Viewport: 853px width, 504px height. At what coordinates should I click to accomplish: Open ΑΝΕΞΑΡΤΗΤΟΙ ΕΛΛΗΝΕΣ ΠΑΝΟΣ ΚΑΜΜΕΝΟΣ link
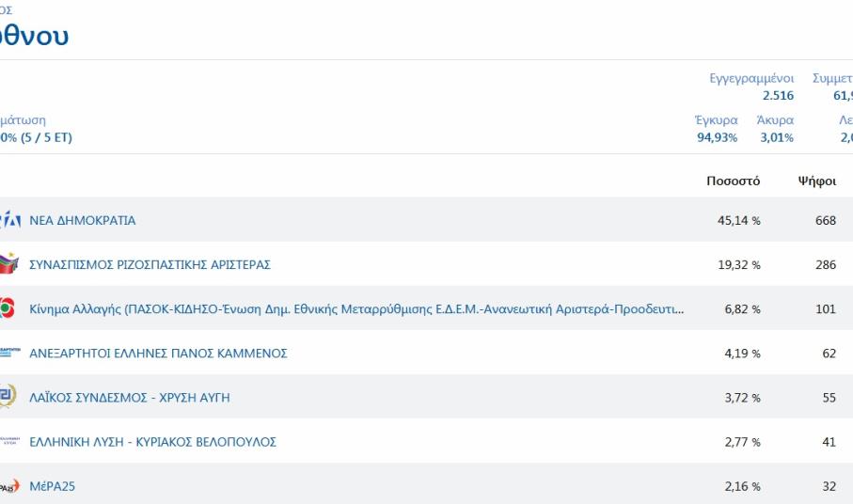[x=158, y=354]
